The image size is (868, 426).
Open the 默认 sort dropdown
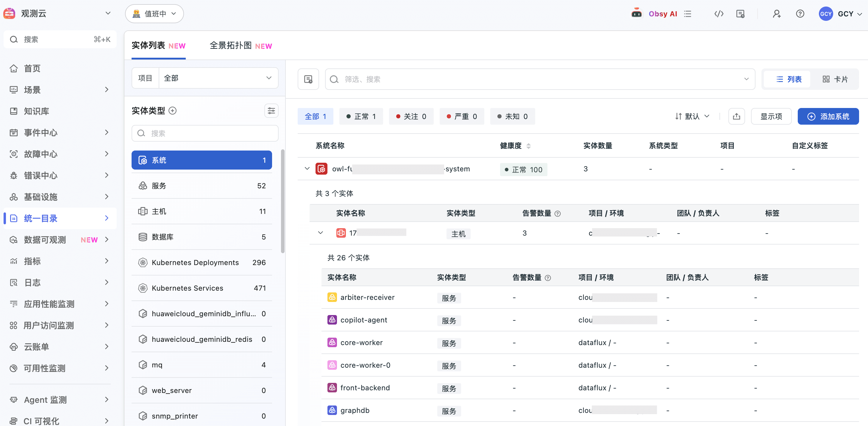[692, 117]
